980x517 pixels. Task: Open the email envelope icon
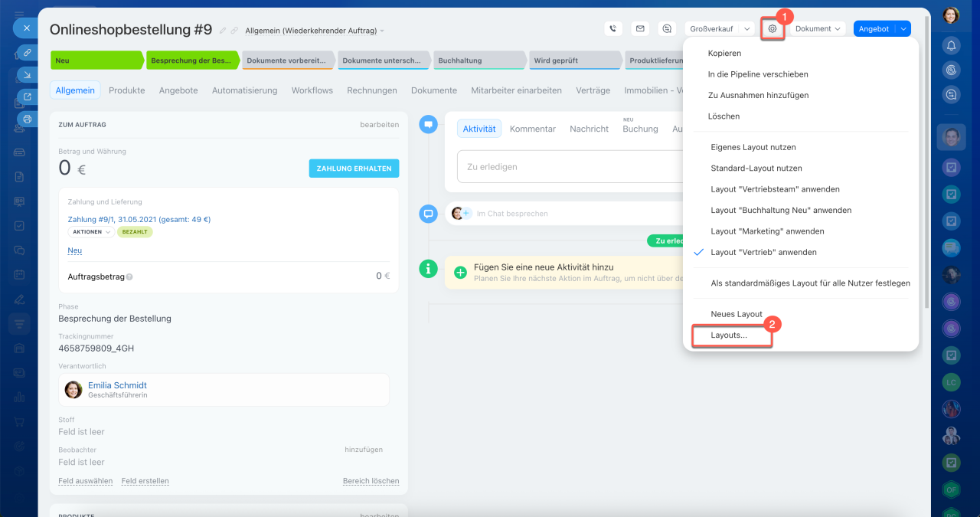(x=640, y=29)
